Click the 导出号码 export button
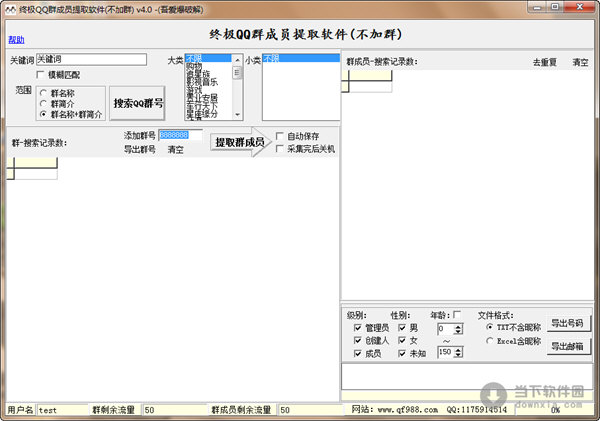 click(568, 323)
